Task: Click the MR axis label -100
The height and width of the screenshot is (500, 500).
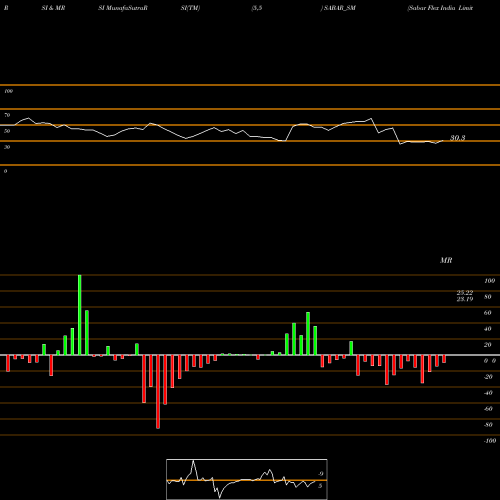Action: pyautogui.click(x=490, y=441)
